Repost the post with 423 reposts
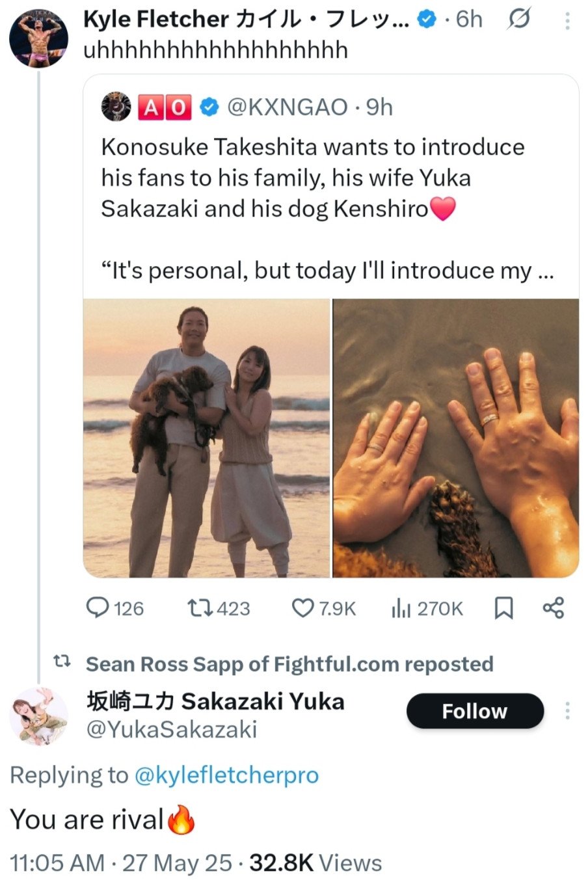This screenshot has height=882, width=588. coord(219,609)
